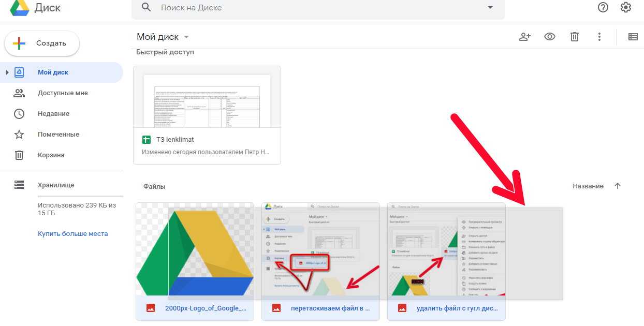Open search options dropdown arrow
Image resolution: width=644 pixels, height=326 pixels.
(x=490, y=7)
